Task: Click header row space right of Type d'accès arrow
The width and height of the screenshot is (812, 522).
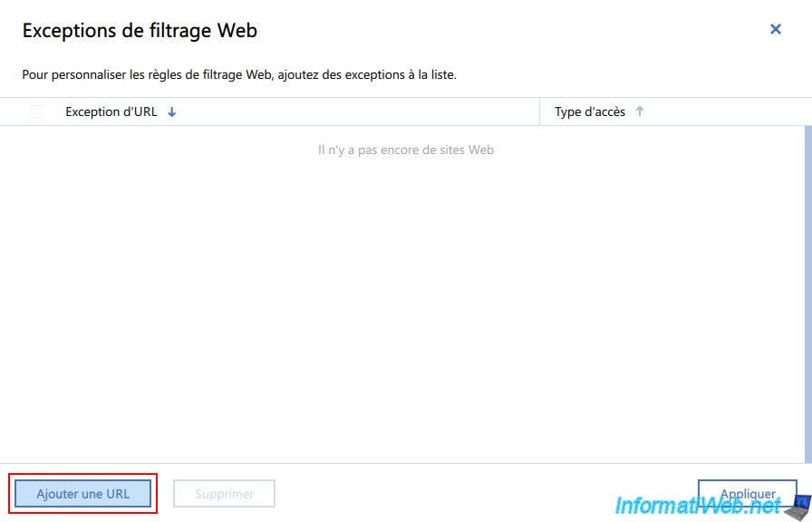Action: coord(725,111)
